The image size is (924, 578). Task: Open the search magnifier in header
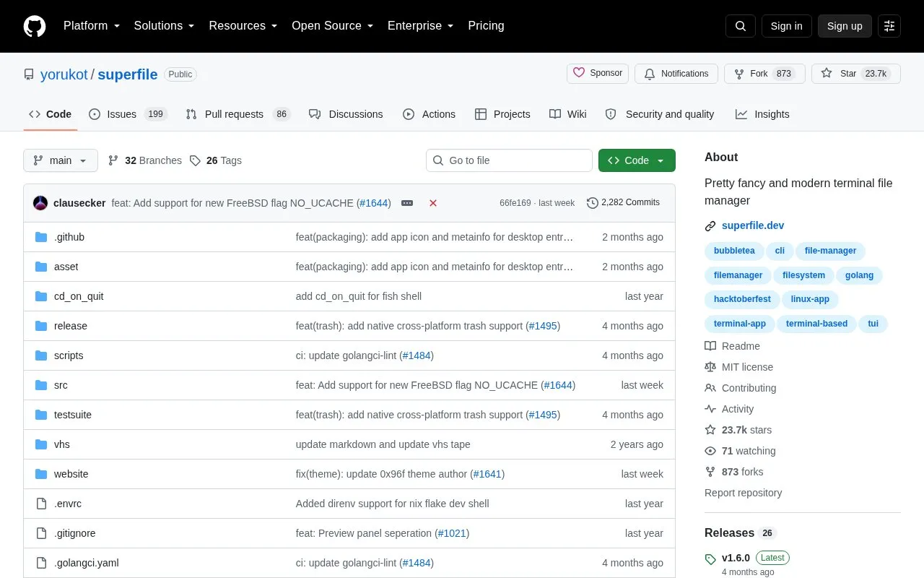[x=741, y=26]
